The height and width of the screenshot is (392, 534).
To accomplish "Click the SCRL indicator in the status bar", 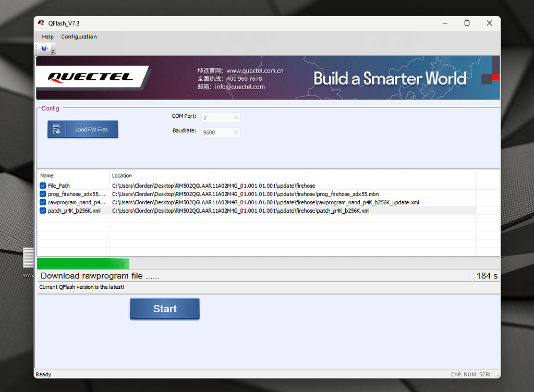I will tap(484, 374).
